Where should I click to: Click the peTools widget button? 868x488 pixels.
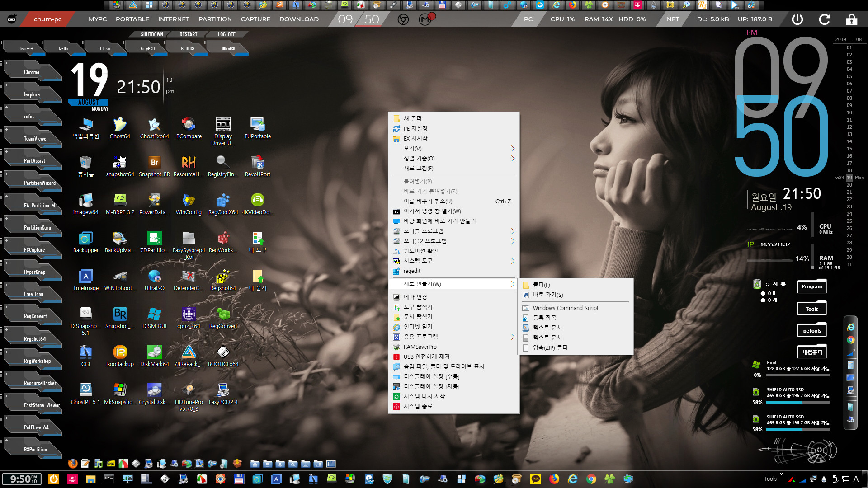click(x=811, y=331)
